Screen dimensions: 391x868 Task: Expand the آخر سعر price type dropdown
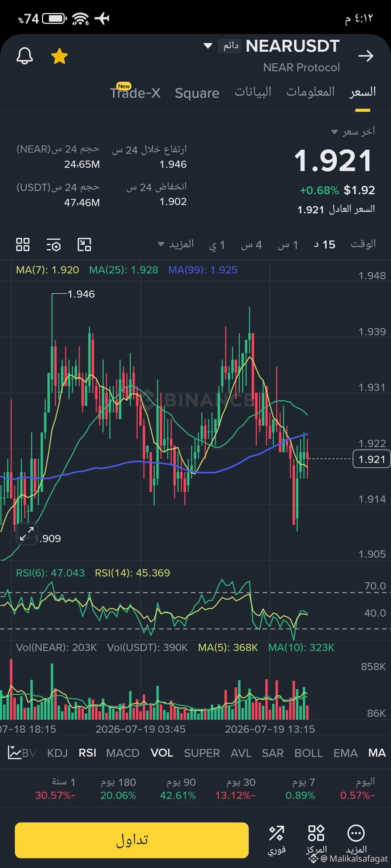pos(353,132)
